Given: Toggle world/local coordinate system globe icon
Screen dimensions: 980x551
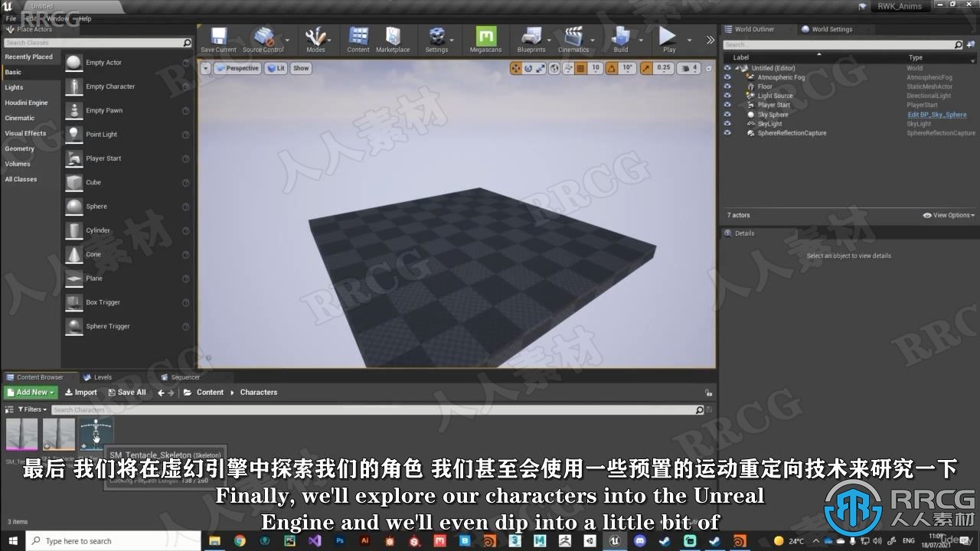Looking at the screenshot, I should [x=555, y=68].
